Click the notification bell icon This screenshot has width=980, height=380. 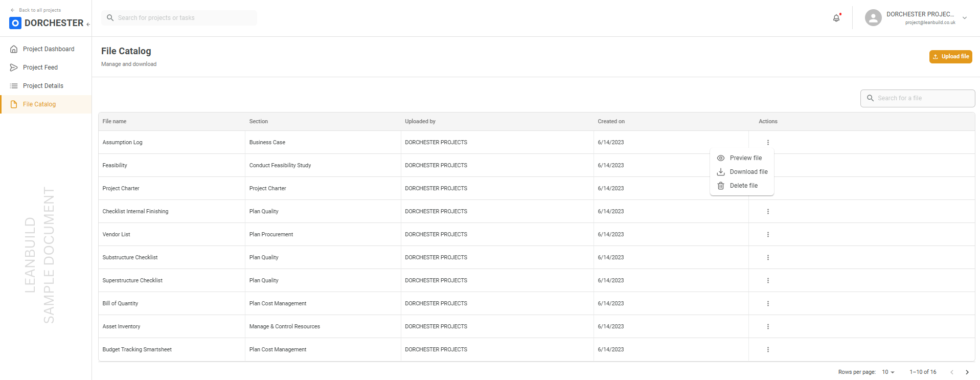coord(836,18)
